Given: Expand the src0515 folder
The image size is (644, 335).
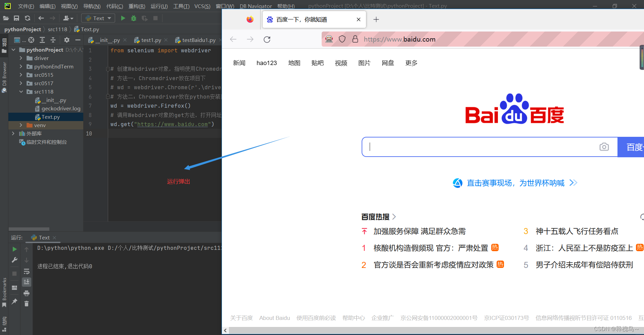Looking at the screenshot, I should pyautogui.click(x=21, y=75).
